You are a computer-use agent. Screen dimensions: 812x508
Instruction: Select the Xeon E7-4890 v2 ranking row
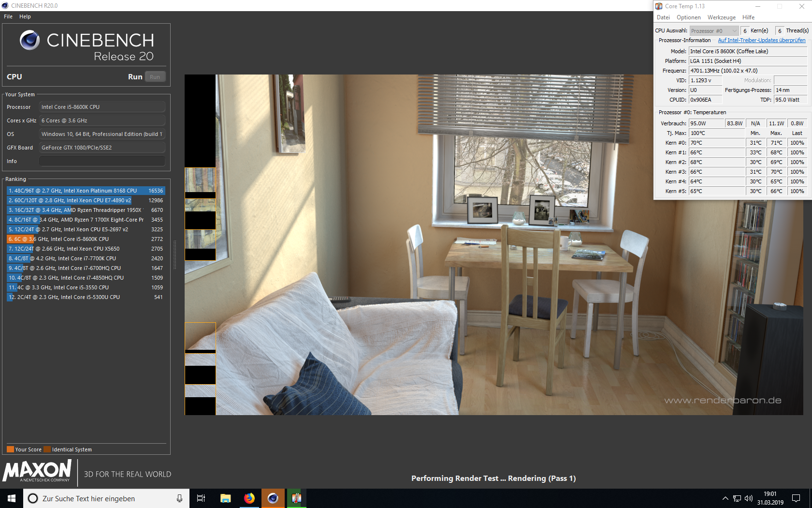[x=86, y=200]
